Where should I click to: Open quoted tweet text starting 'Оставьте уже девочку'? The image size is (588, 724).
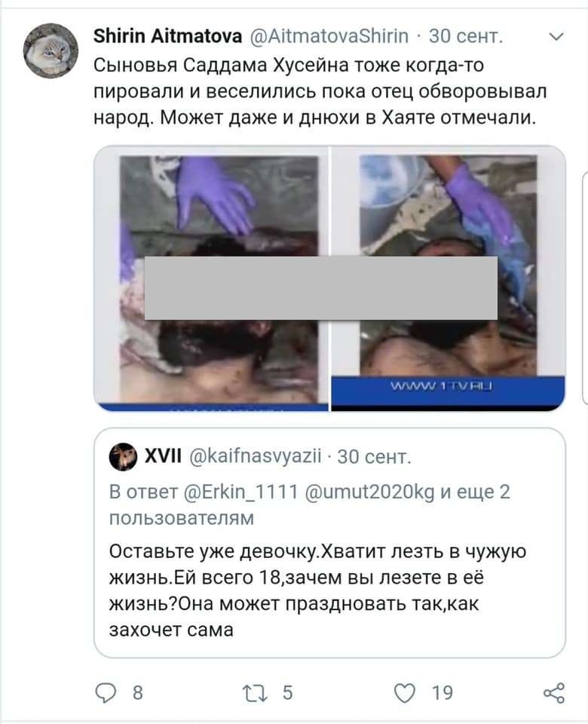click(317, 591)
